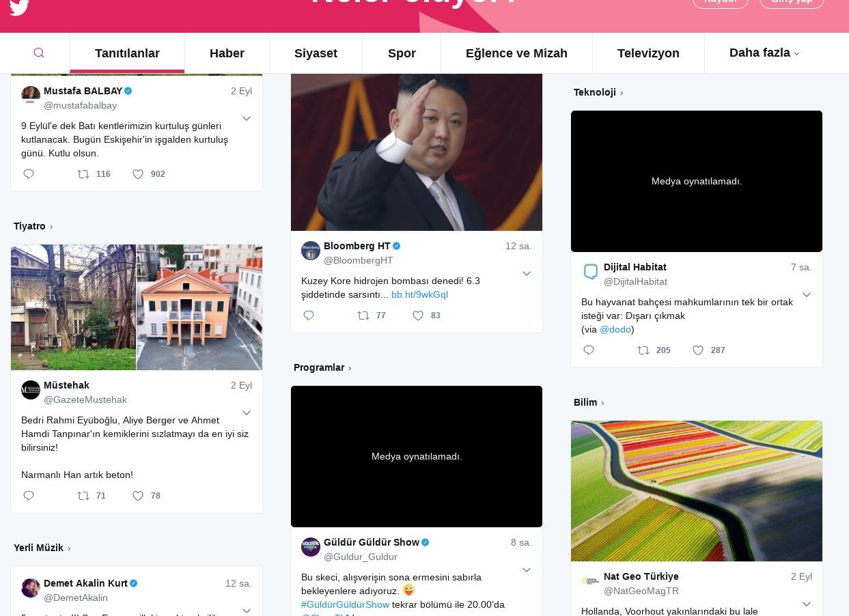This screenshot has width=849, height=616.
Task: Open the tulip fields aerial photo
Action: [x=697, y=491]
